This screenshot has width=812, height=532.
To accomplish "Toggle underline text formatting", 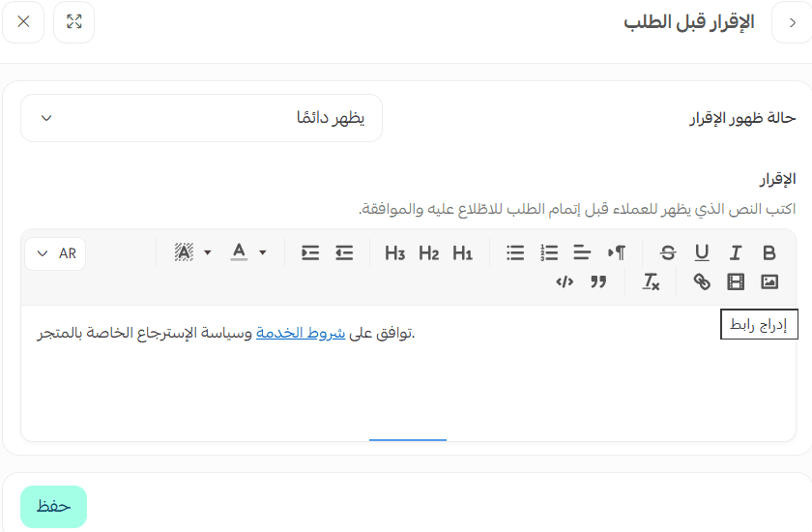I will (x=702, y=253).
